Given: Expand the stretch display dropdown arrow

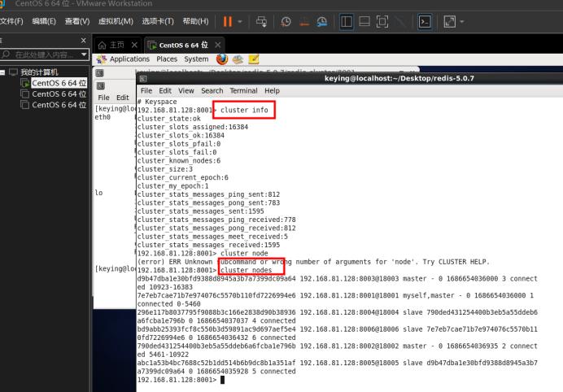Looking at the screenshot, I should 462,21.
